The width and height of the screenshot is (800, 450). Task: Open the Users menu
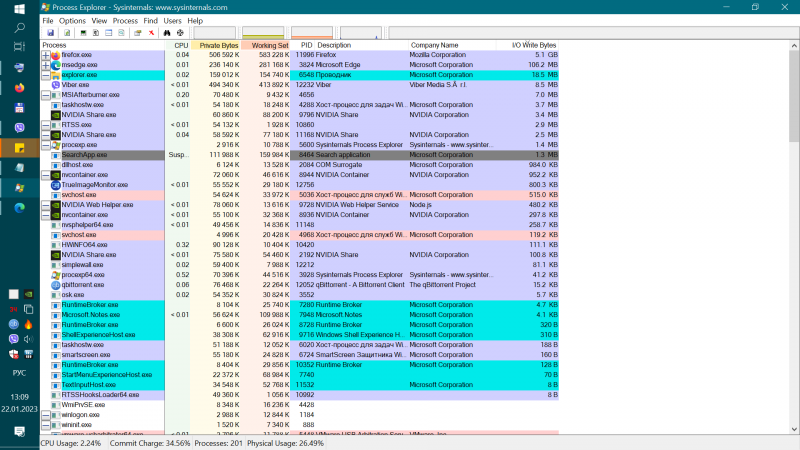(x=172, y=21)
